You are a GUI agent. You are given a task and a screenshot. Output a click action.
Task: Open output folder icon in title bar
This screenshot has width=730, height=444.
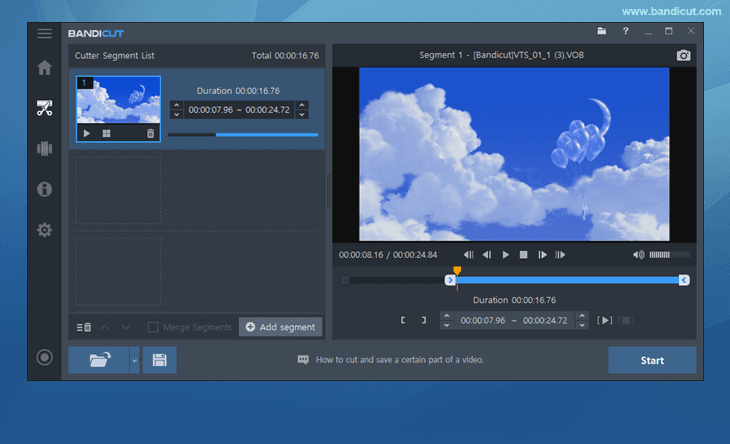(602, 31)
